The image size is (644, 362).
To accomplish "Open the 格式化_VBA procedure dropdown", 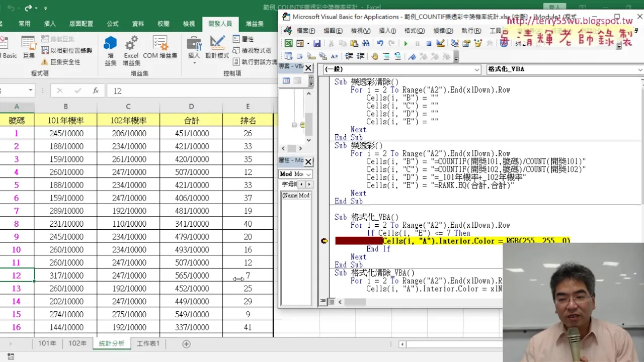I will click(x=640, y=69).
